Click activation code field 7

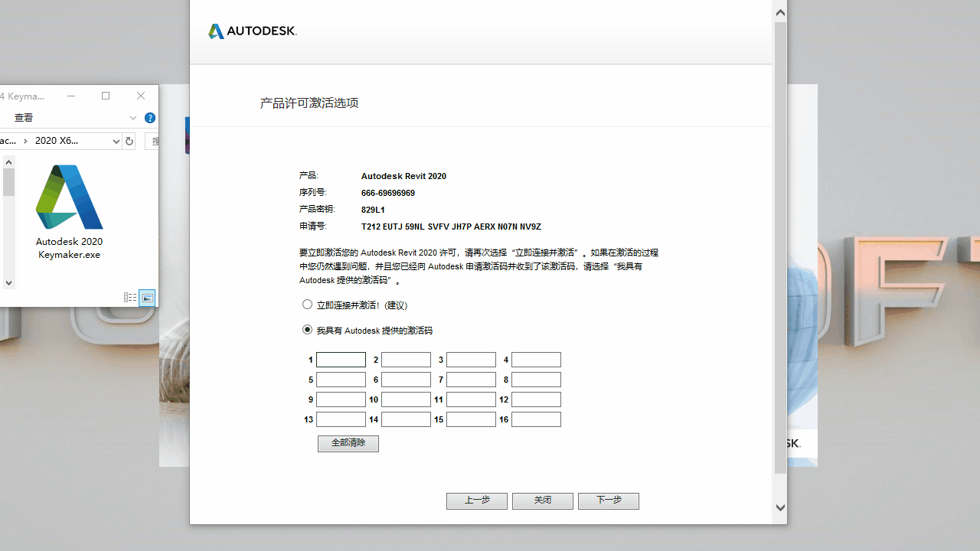pos(472,380)
